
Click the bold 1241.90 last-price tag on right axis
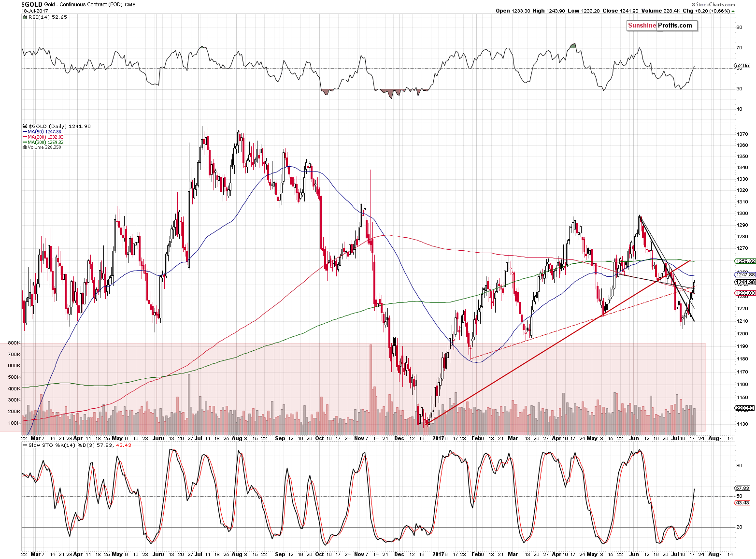point(745,282)
